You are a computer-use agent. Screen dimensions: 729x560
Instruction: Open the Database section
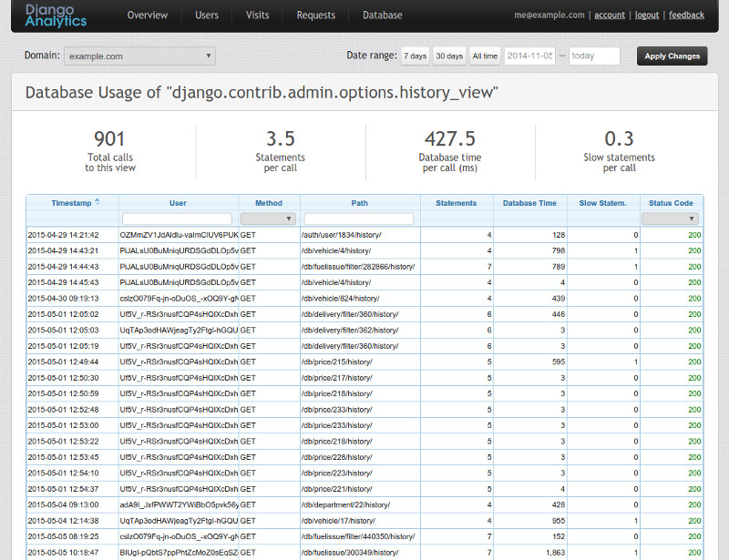(383, 15)
